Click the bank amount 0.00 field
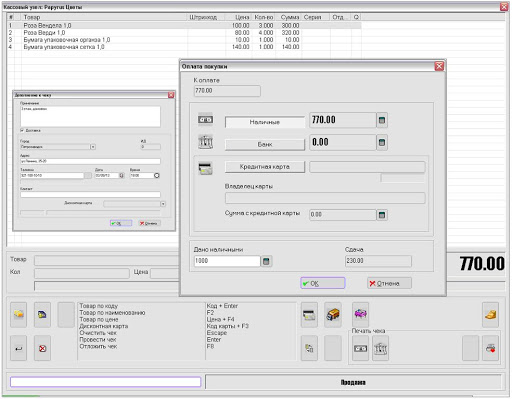Screen dimensions: 512x399 [343, 142]
